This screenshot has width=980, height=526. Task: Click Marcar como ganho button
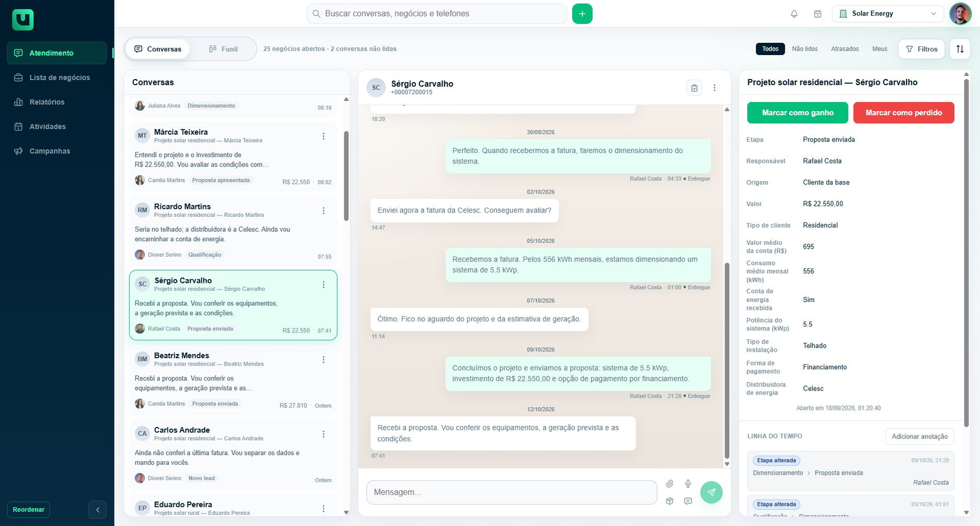(x=797, y=113)
